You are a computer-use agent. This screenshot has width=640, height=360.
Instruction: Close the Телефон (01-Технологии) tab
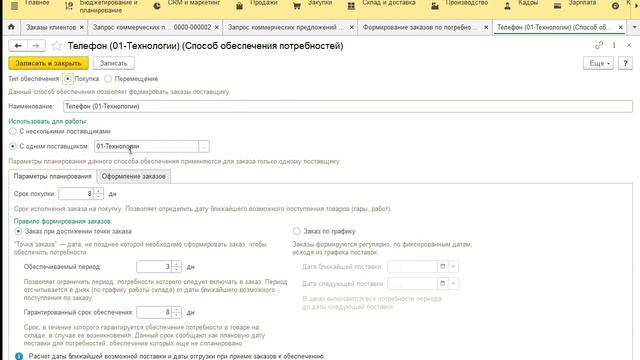[620, 27]
